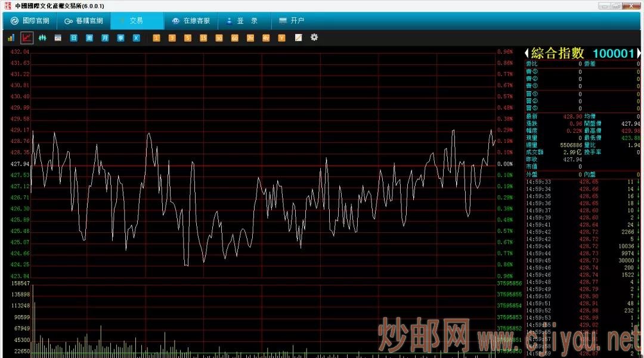
Task: Select the 5-minute orange period icon
Action: 187,38
